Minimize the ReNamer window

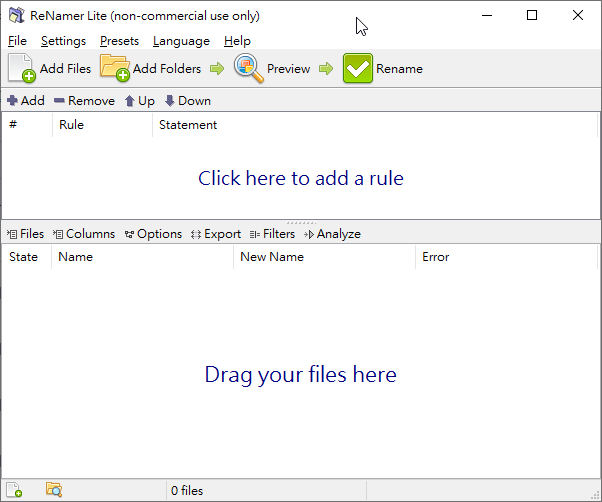[487, 15]
